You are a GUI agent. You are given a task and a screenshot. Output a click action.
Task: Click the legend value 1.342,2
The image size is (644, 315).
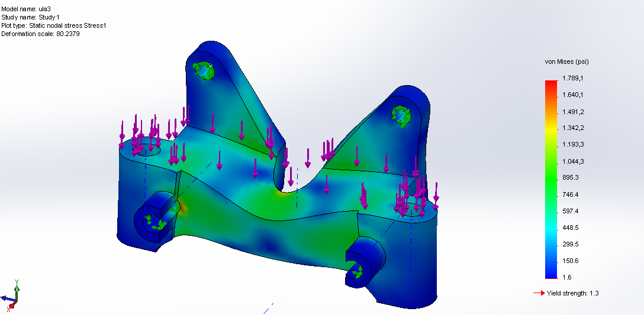coord(573,128)
